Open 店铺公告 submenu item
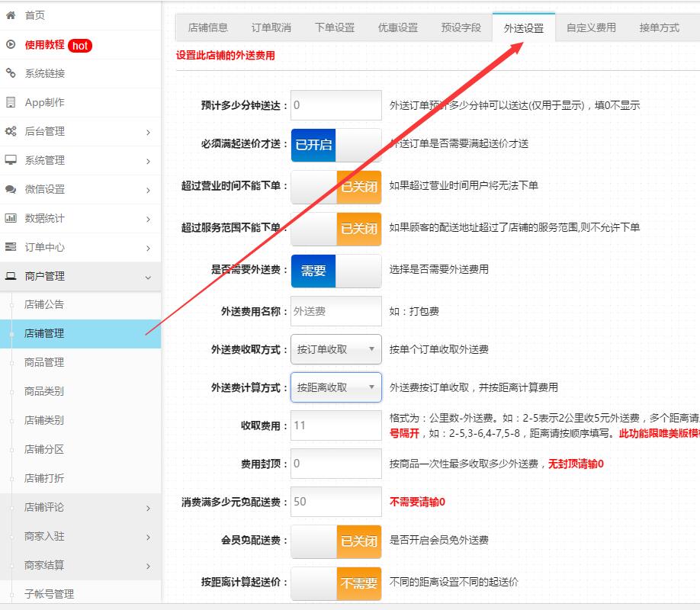Screen dimensions: 700x610 80,304
